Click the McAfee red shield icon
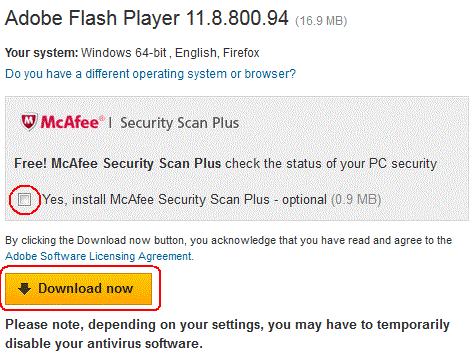Image resolution: width=470 pixels, height=364 pixels. pos(29,122)
